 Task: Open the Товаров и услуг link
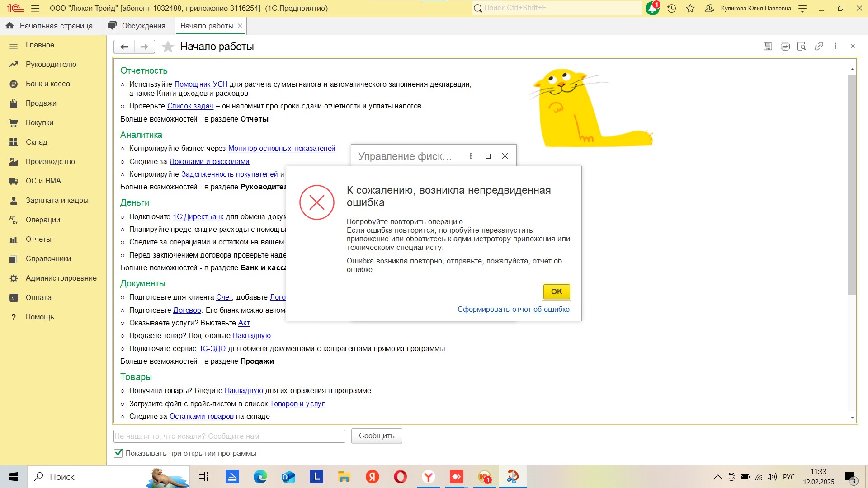297,404
